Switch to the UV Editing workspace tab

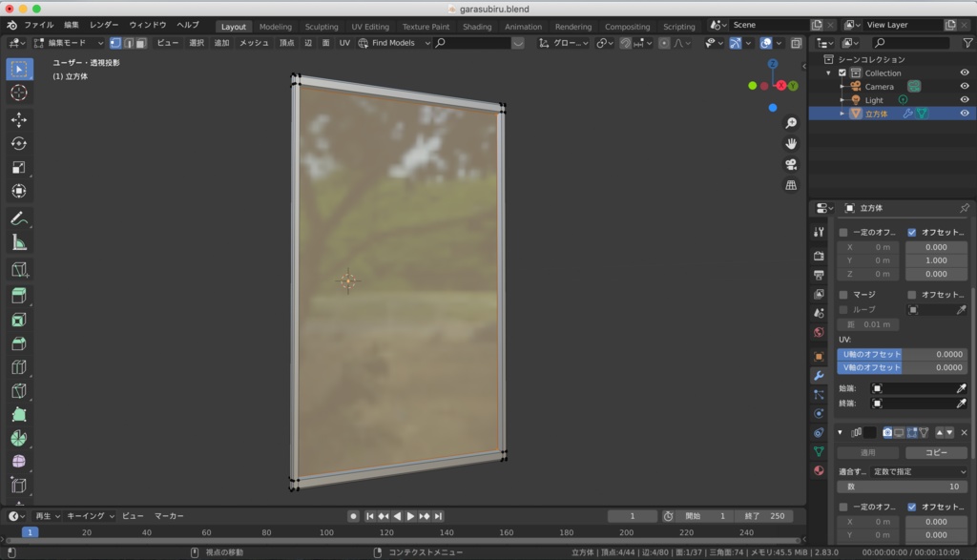point(370,26)
